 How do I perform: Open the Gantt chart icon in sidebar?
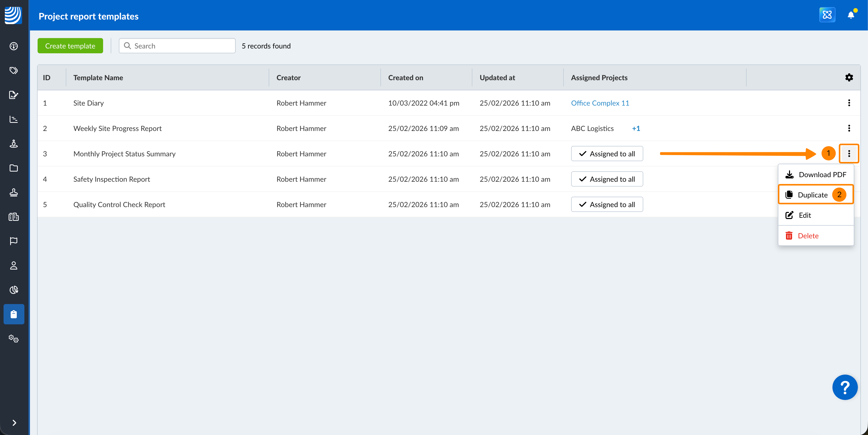point(13,119)
